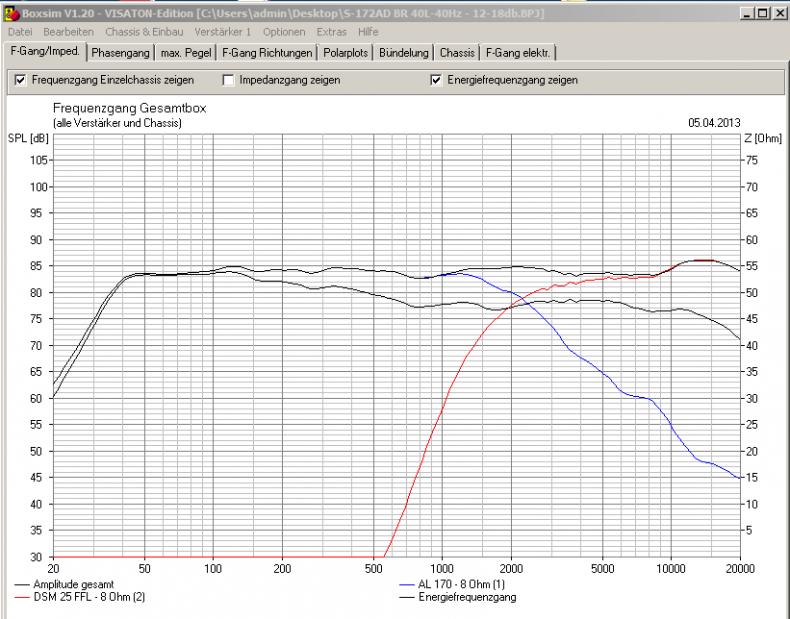Image resolution: width=790 pixels, height=619 pixels.
Task: Click the 105 SPL axis value
Action: (39, 160)
